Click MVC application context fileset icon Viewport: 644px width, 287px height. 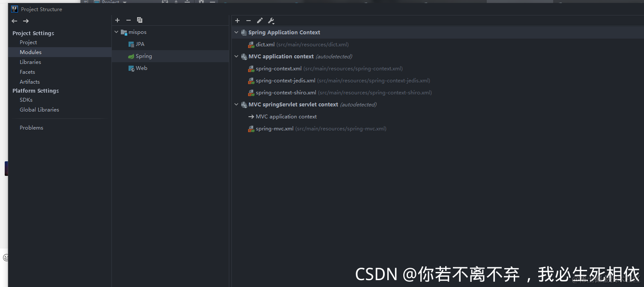point(244,57)
